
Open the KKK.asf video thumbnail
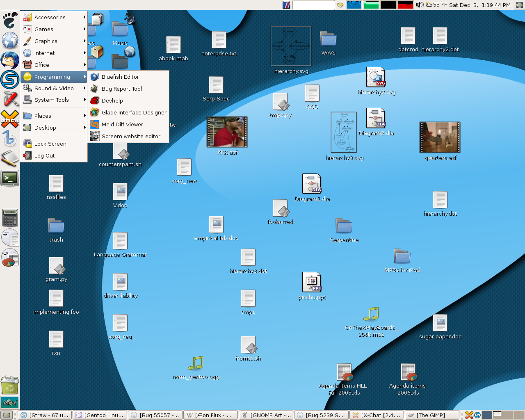(227, 132)
